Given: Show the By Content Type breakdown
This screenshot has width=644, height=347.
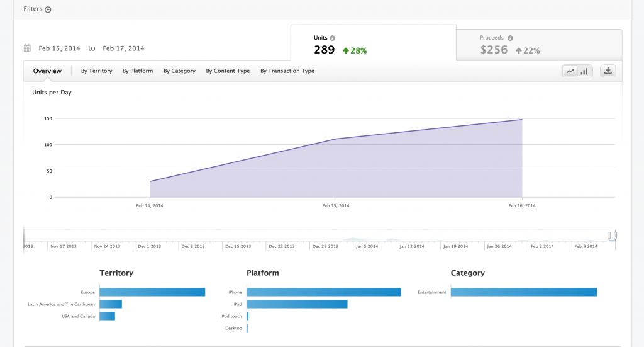Looking at the screenshot, I should (x=228, y=71).
